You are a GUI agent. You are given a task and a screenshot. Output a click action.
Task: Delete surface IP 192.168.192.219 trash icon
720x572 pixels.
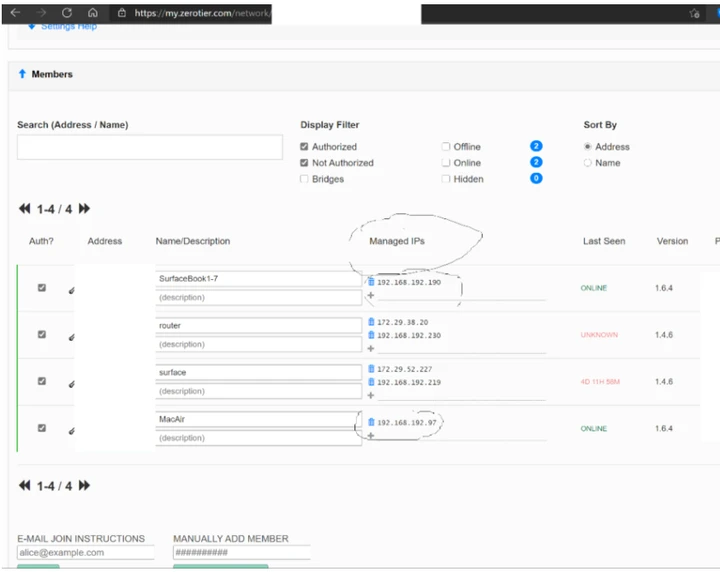371,381
